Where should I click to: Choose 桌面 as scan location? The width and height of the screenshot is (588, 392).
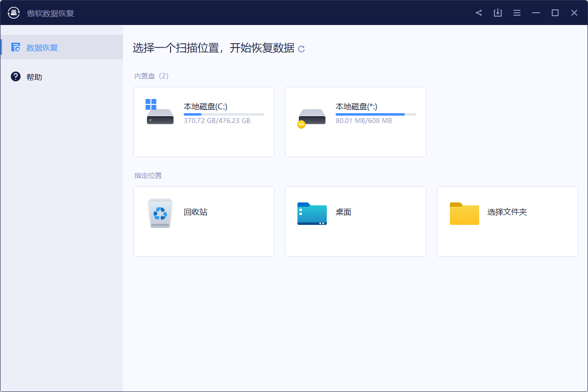(355, 221)
